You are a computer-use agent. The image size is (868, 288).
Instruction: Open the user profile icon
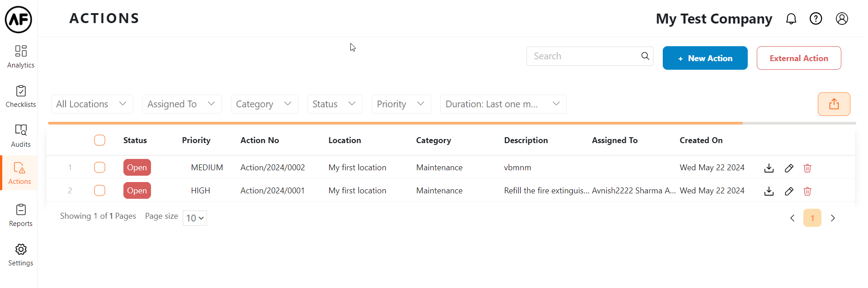[841, 19]
